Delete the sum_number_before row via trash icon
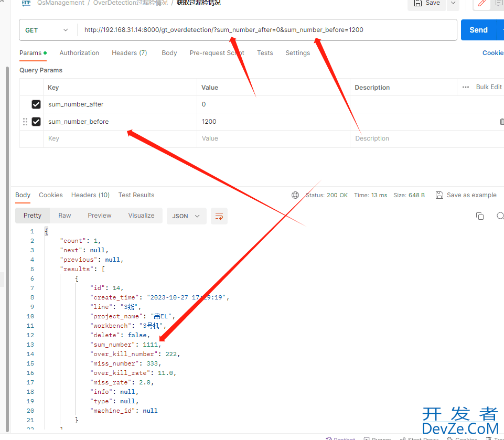The height and width of the screenshot is (440, 504). pyautogui.click(x=501, y=122)
